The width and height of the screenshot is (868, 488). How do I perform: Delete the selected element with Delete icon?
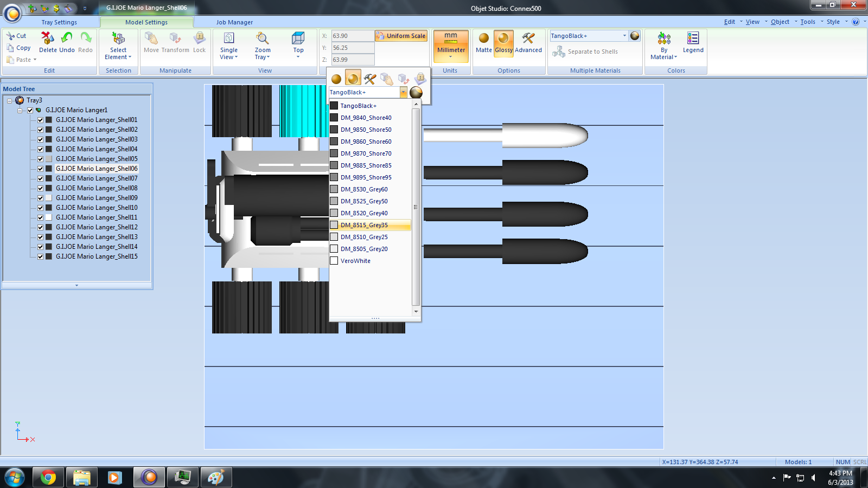[48, 38]
